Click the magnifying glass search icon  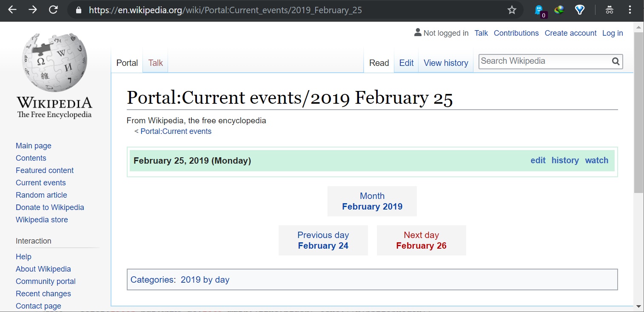click(x=615, y=61)
